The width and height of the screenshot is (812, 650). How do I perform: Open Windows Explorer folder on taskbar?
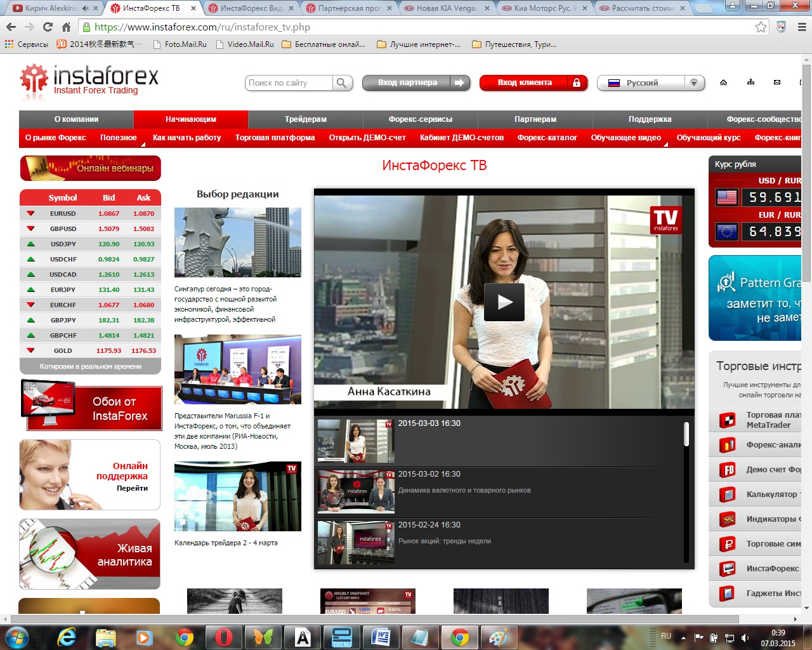[x=105, y=637]
